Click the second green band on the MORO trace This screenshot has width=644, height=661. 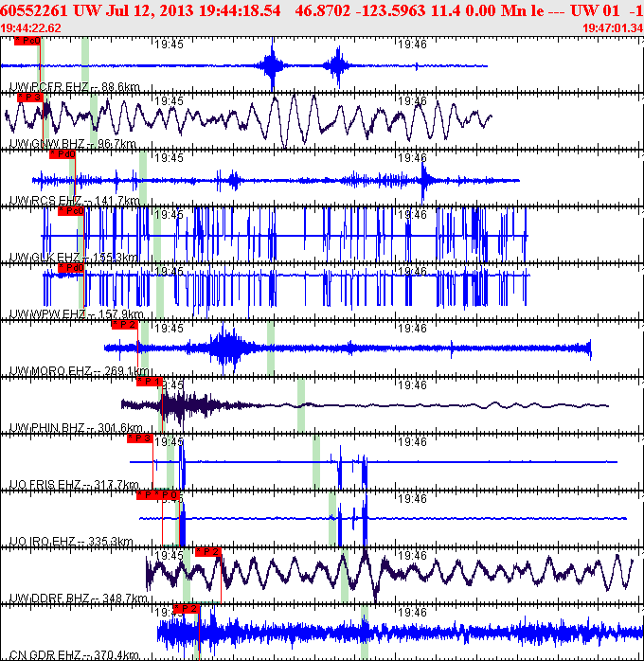(271, 348)
